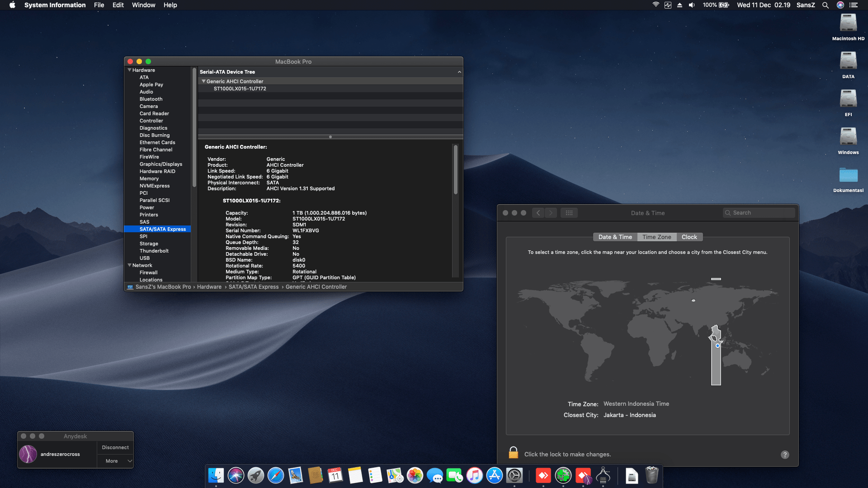This screenshot has width=868, height=488.
Task: Switch to the Clock tab
Action: click(689, 237)
